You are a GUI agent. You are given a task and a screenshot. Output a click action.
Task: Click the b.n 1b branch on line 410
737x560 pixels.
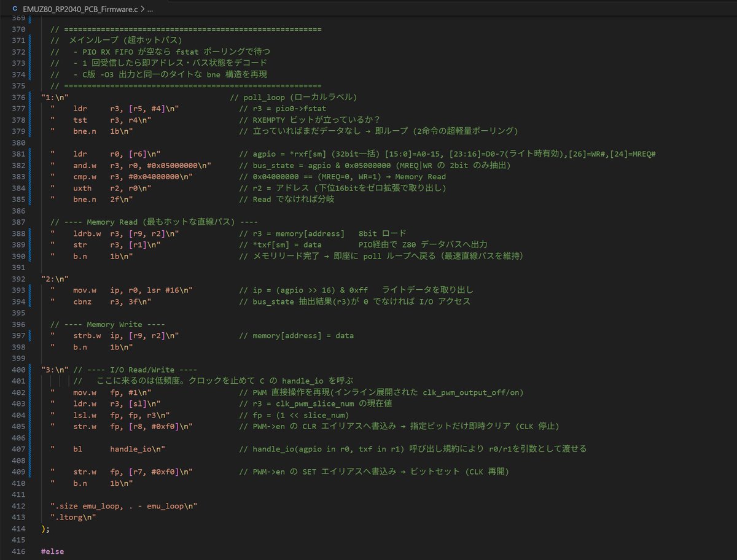pyautogui.click(x=96, y=483)
